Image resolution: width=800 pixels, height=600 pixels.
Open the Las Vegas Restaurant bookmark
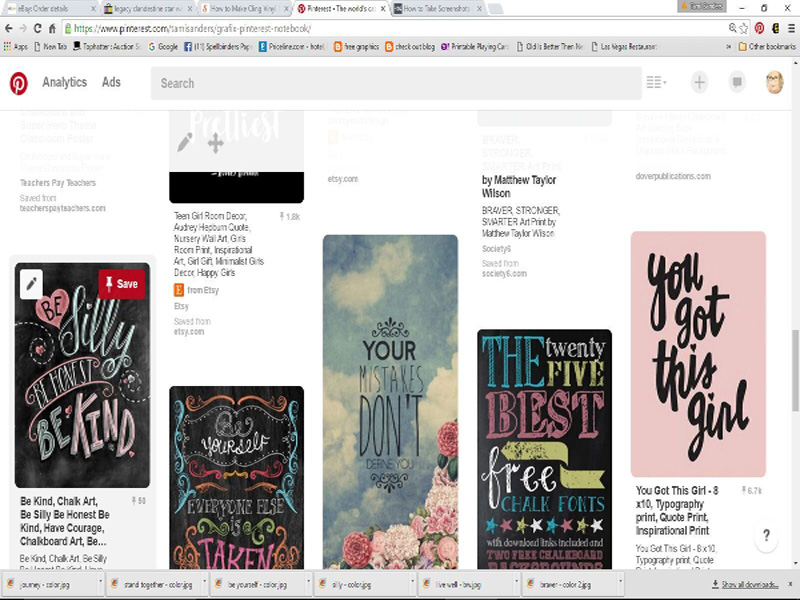pos(624,46)
